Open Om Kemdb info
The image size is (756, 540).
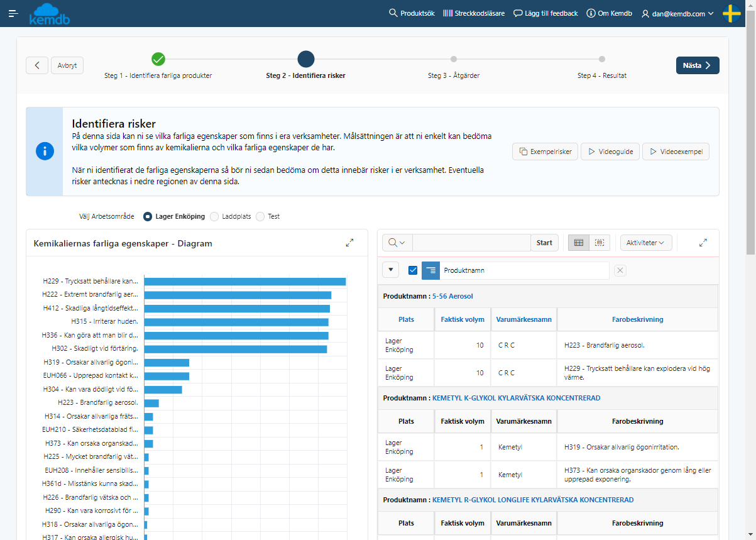[x=609, y=13]
